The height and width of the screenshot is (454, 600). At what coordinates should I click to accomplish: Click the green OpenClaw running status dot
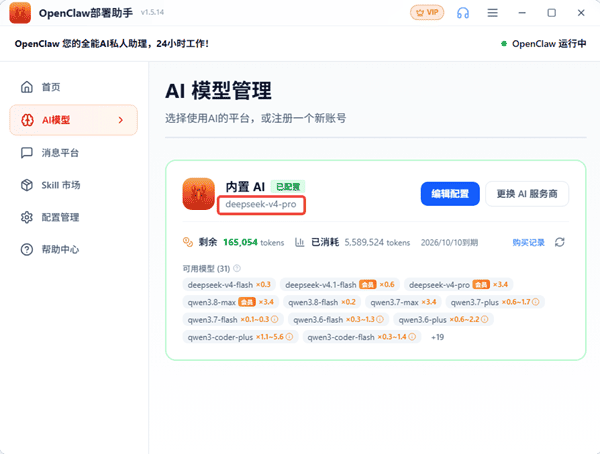[x=504, y=44]
